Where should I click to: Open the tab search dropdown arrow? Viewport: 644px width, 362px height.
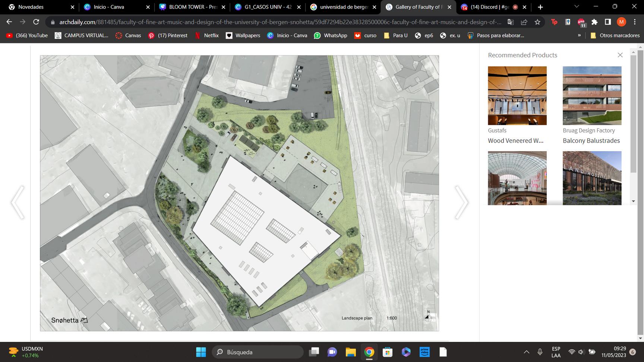coord(577,7)
